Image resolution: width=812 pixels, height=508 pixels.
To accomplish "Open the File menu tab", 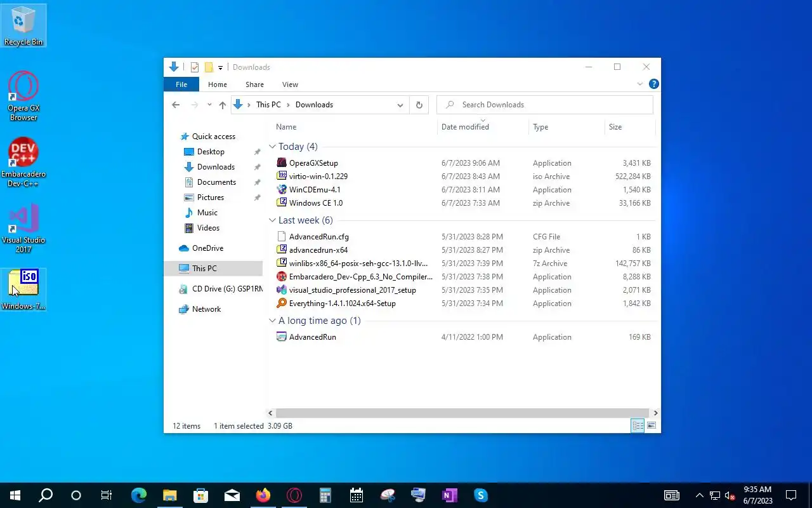I will pos(181,84).
